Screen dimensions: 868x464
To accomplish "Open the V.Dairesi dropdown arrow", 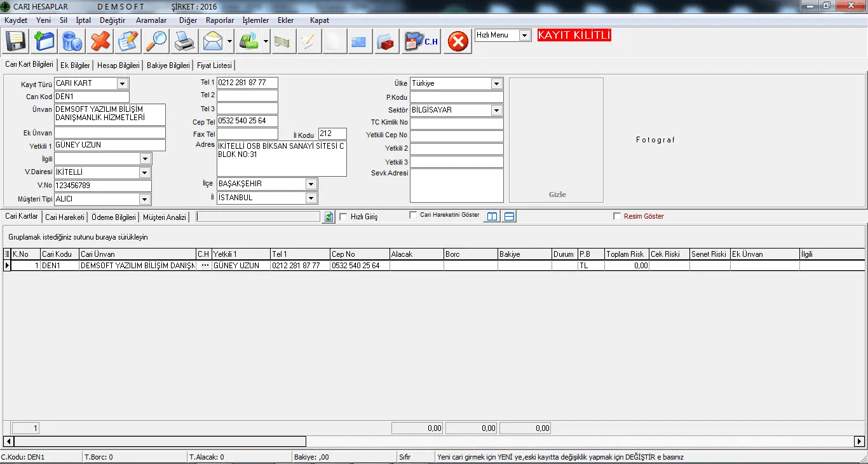I will (x=146, y=172).
